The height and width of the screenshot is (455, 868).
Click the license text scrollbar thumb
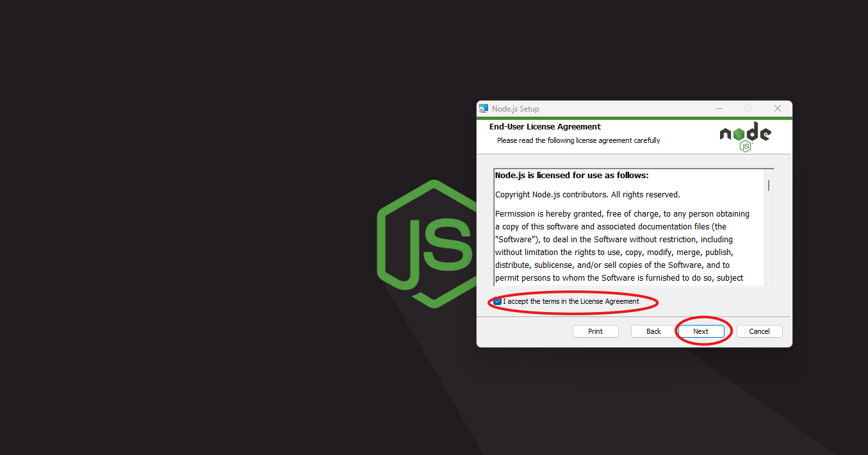click(x=768, y=185)
